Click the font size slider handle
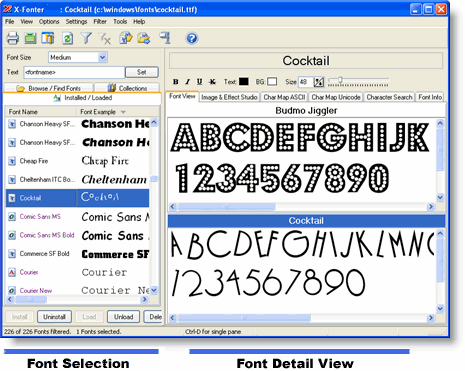 [340, 80]
